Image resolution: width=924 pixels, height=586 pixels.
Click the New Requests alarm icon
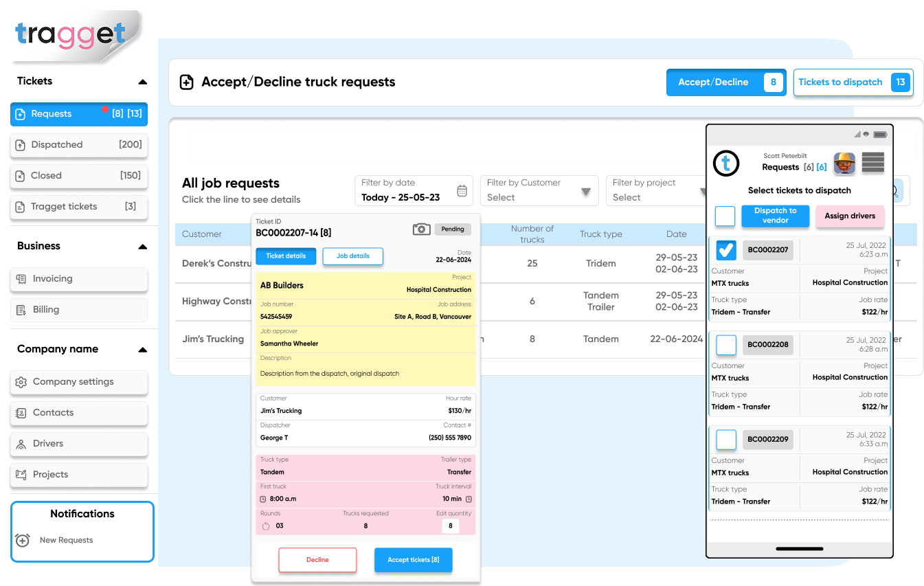point(23,540)
